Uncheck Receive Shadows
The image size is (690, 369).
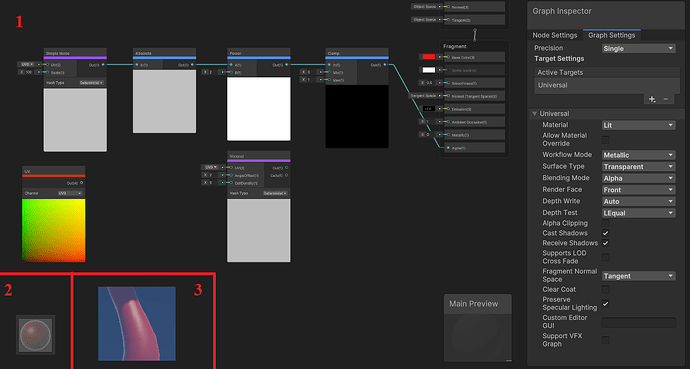pyautogui.click(x=606, y=243)
